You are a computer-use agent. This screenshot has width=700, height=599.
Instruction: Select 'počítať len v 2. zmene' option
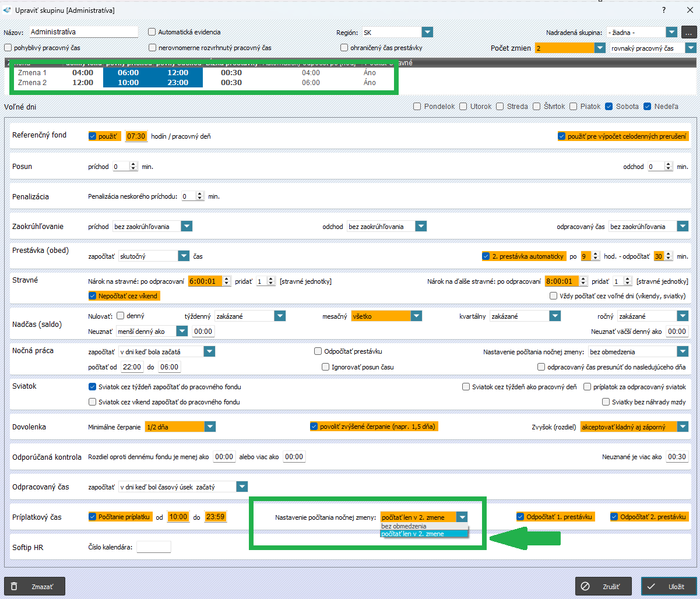pyautogui.click(x=413, y=534)
